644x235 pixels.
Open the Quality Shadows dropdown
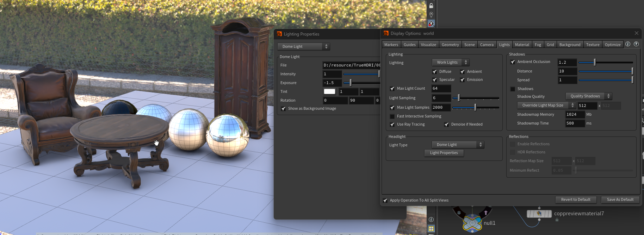coord(589,96)
